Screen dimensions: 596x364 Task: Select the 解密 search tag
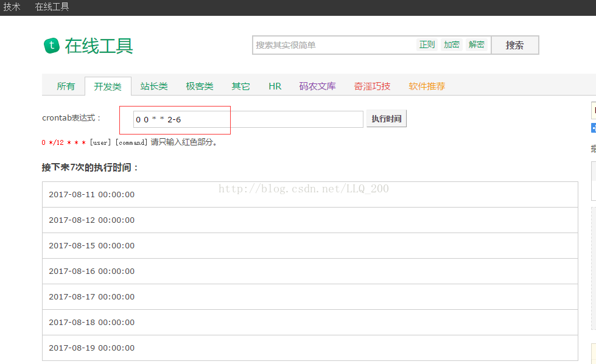476,45
